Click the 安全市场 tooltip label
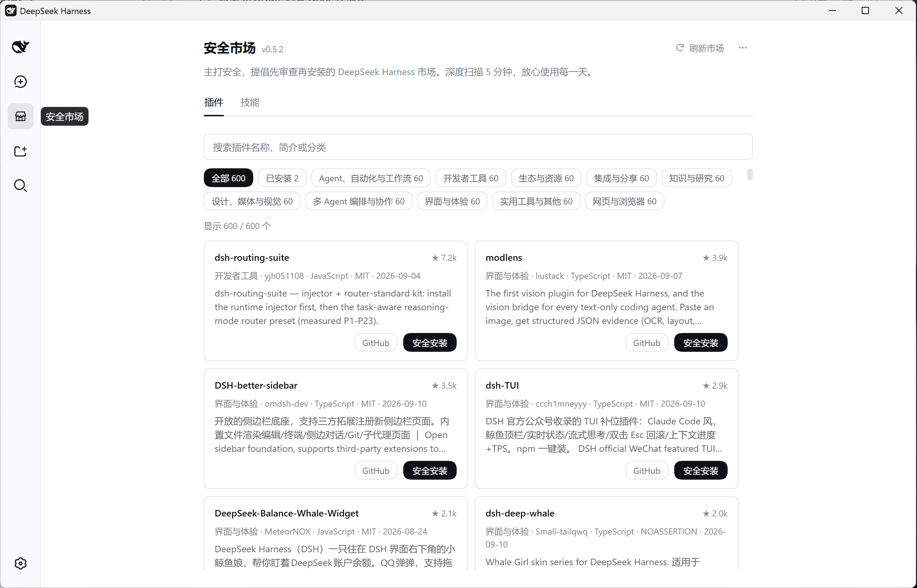This screenshot has width=917, height=588. coord(65,116)
